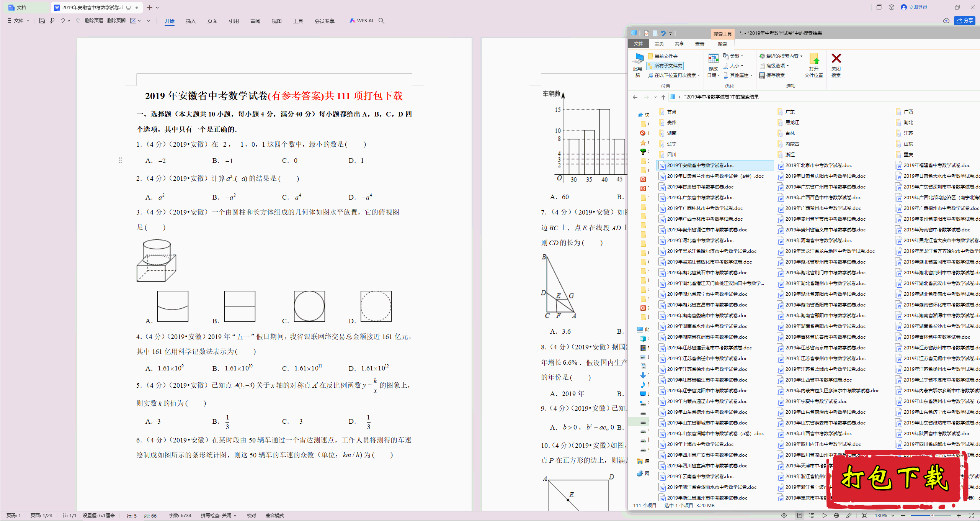The width and height of the screenshot is (980, 521).
Task: Click Modify date icon in Explorer ribbon
Action: (x=713, y=65)
